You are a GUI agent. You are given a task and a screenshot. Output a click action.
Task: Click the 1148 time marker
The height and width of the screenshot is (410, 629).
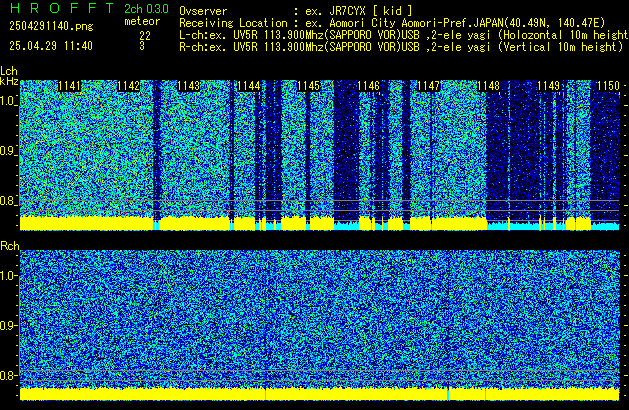(x=488, y=86)
